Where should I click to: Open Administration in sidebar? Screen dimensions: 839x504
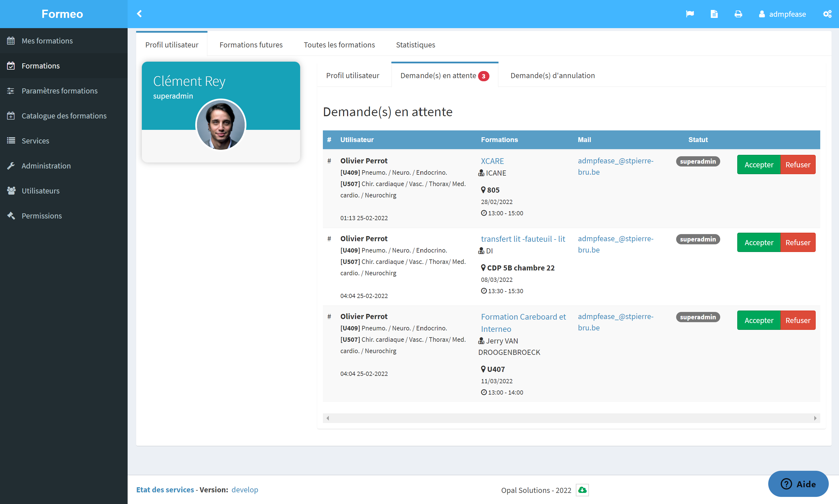pos(64,166)
